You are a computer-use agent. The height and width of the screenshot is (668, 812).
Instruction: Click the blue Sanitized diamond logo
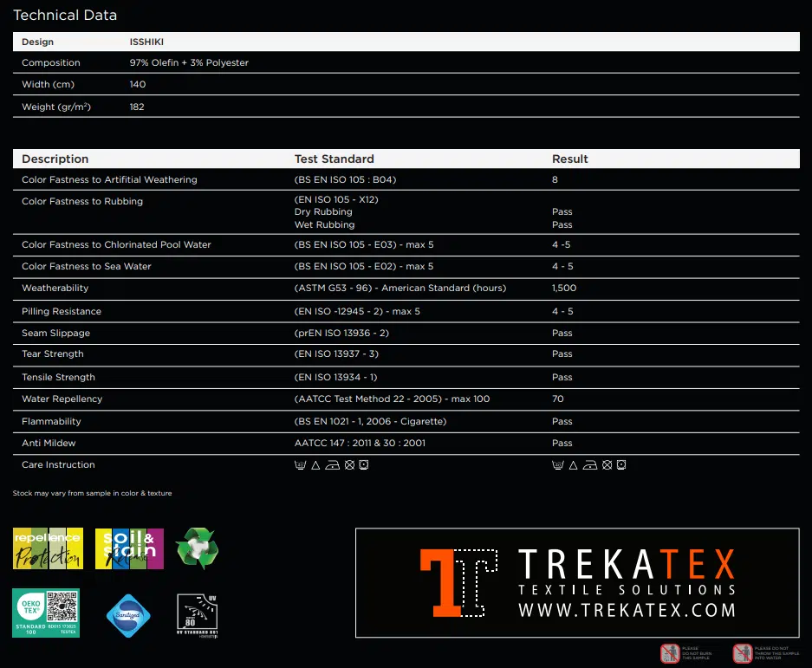[128, 615]
